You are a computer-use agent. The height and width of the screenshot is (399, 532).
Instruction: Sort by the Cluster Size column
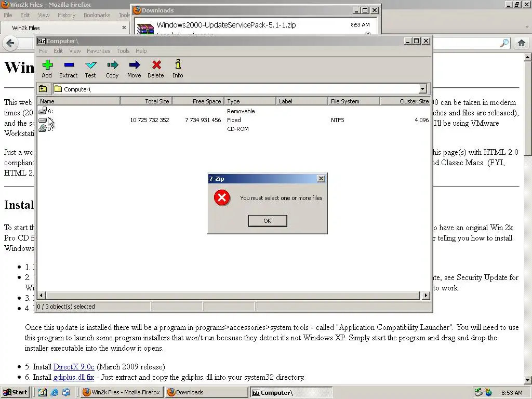(x=405, y=101)
